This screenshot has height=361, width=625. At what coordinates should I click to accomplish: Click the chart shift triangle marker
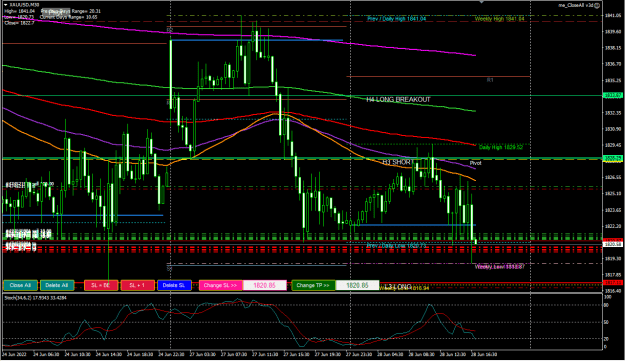(x=482, y=2)
